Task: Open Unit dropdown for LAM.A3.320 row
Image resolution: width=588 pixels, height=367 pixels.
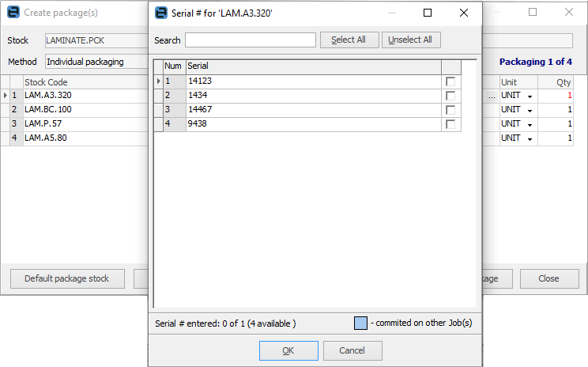Action: (530, 96)
